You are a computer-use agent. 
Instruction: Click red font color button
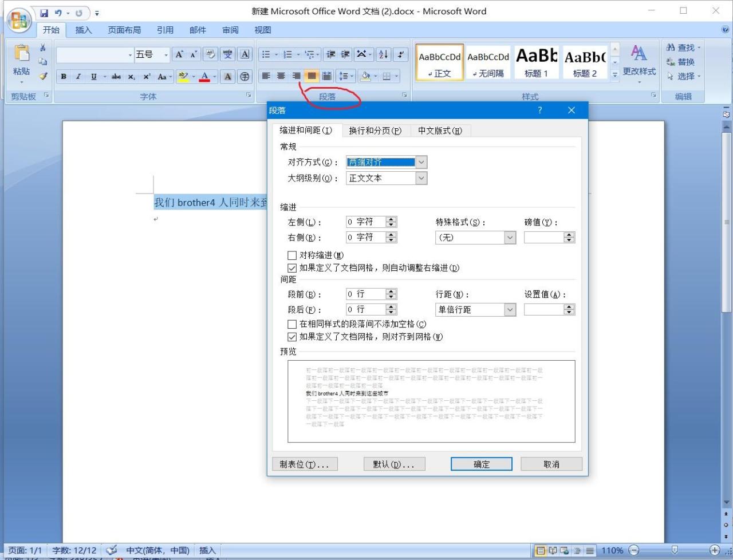pos(204,76)
